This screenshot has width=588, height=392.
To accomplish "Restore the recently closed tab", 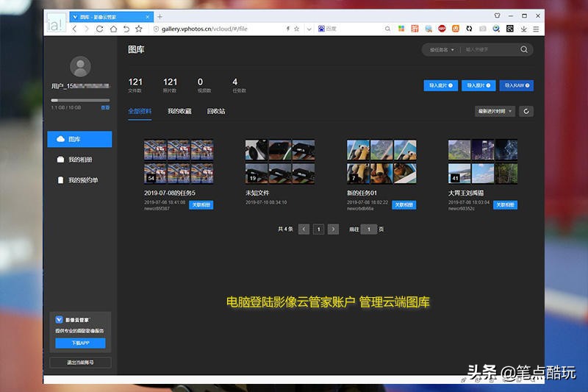I will point(126,29).
